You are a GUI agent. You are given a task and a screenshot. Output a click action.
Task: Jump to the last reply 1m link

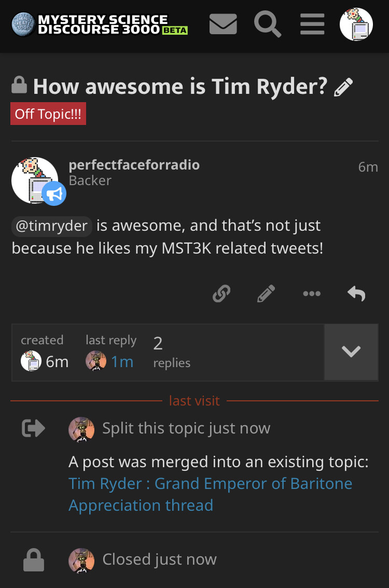[x=122, y=361]
